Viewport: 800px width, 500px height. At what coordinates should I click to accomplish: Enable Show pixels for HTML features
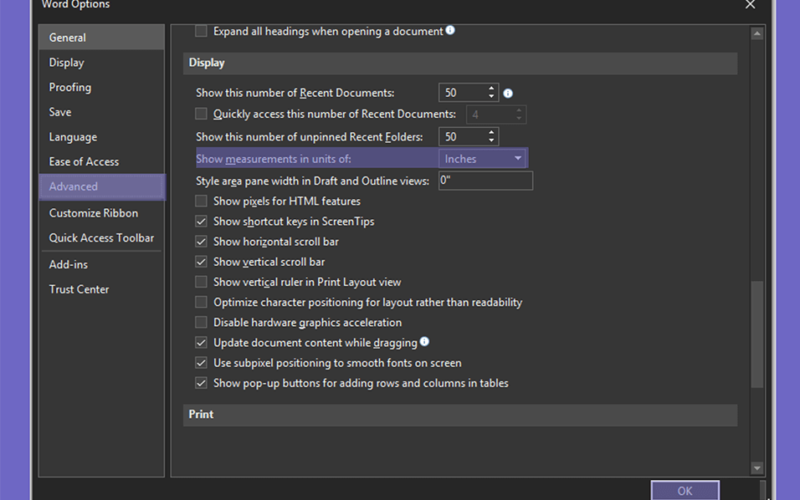tap(201, 201)
